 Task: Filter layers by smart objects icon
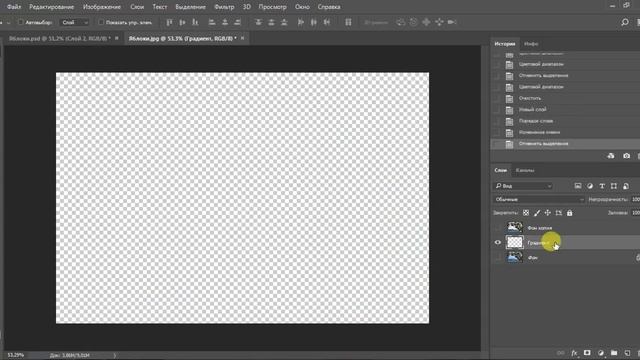[x=626, y=186]
